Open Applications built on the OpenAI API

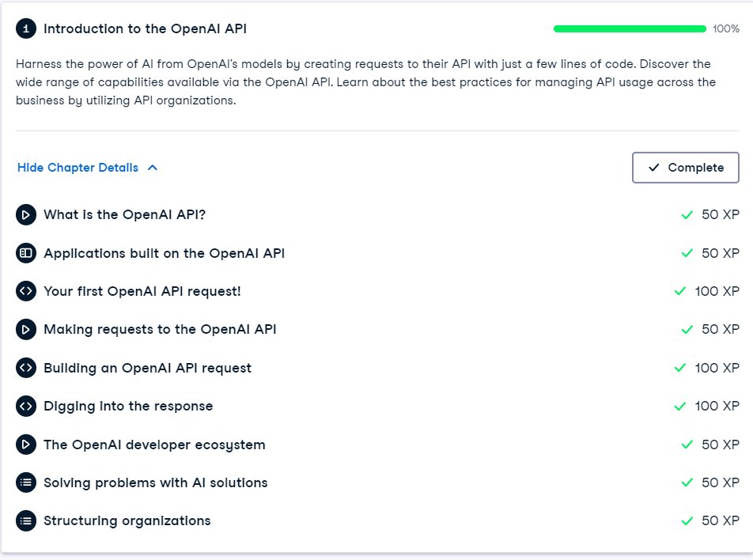point(165,253)
